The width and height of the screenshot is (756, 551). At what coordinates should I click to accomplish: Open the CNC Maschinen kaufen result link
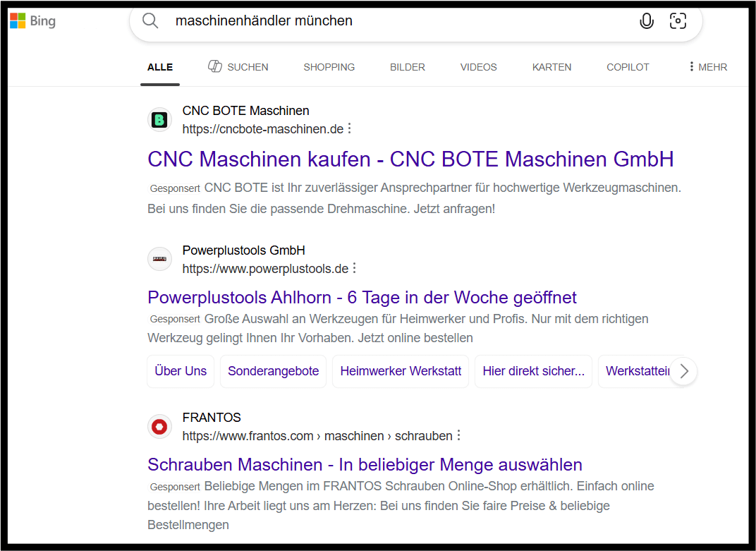click(410, 159)
